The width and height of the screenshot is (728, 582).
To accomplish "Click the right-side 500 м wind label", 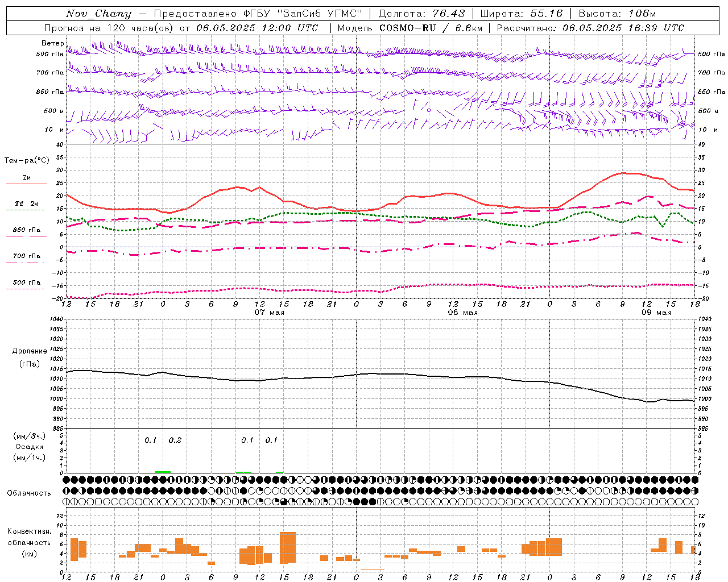I will pyautogui.click(x=708, y=111).
